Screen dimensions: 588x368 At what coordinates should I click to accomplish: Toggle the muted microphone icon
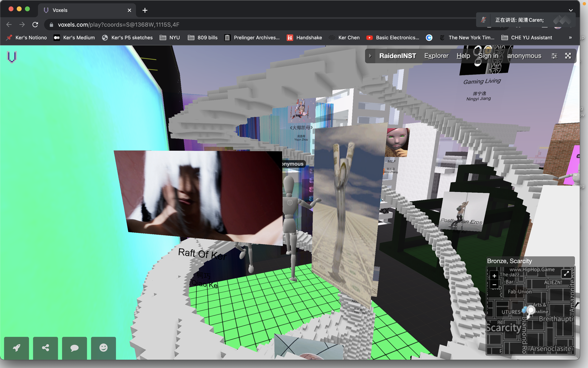(x=484, y=20)
